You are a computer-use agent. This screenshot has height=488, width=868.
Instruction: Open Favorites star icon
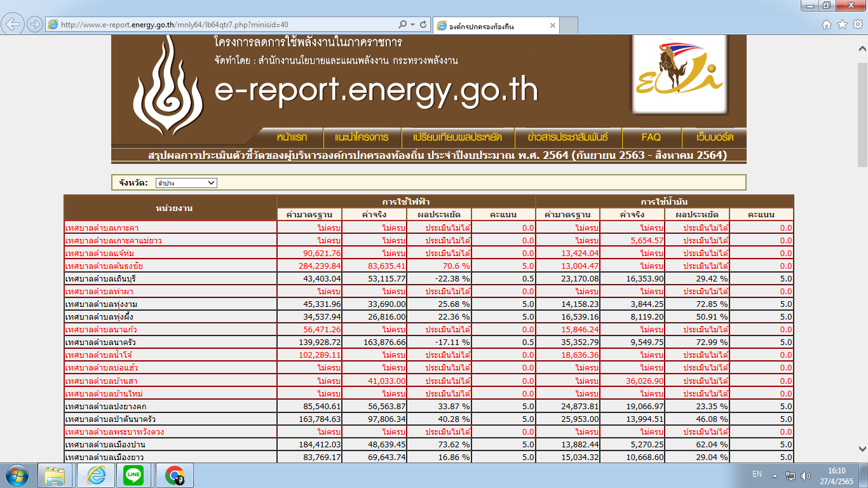click(x=842, y=25)
